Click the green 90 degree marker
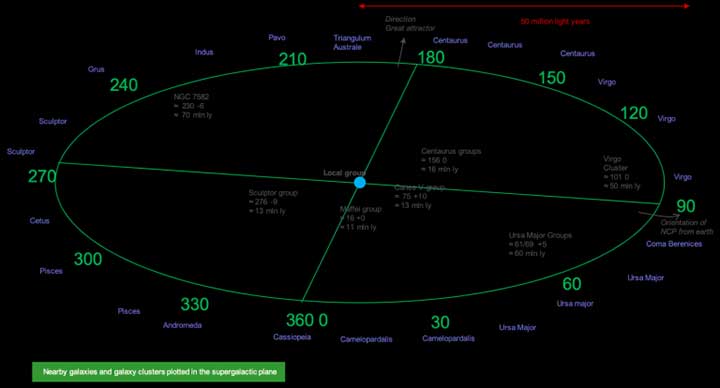The width and height of the screenshot is (720, 388). pos(686,206)
